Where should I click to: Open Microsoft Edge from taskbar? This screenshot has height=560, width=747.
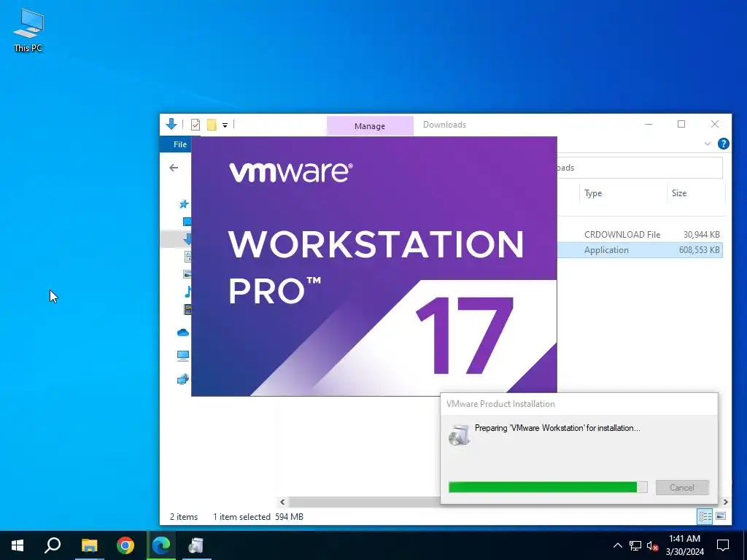click(161, 545)
